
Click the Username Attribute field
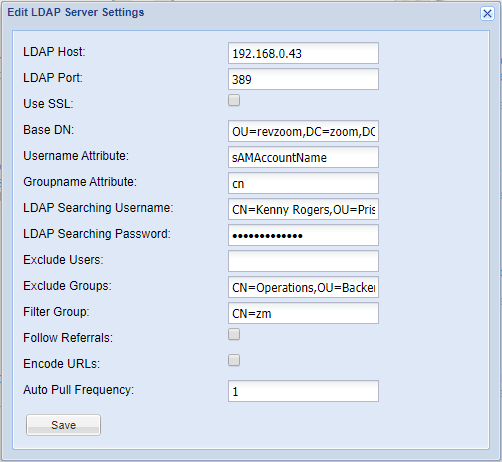click(303, 157)
